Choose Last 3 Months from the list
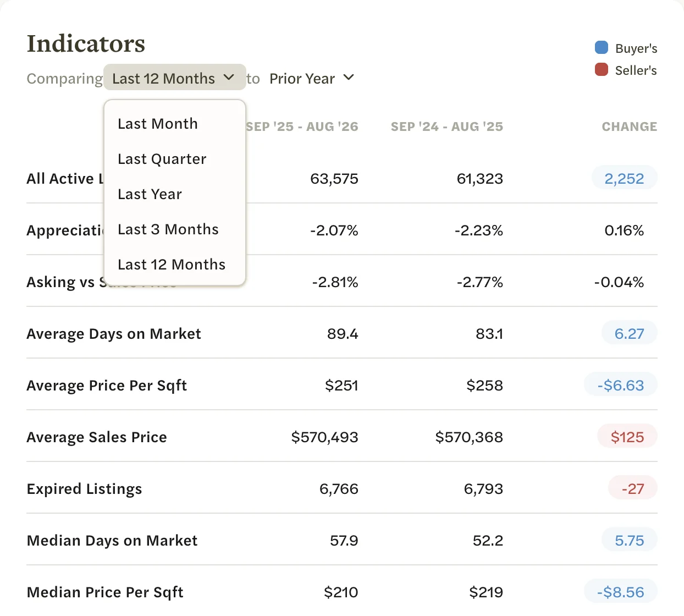The image size is (684, 616). coord(174,229)
